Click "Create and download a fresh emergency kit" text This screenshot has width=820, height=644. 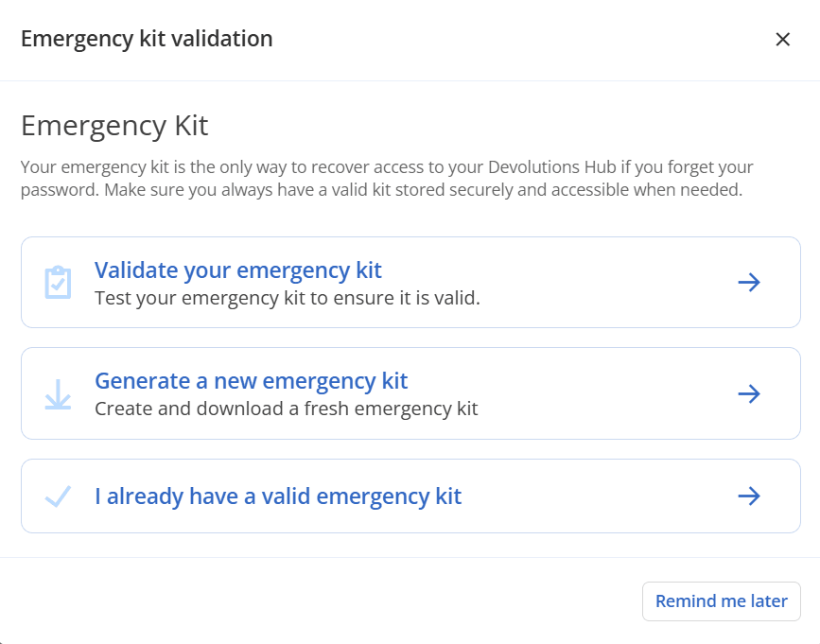coord(287,409)
